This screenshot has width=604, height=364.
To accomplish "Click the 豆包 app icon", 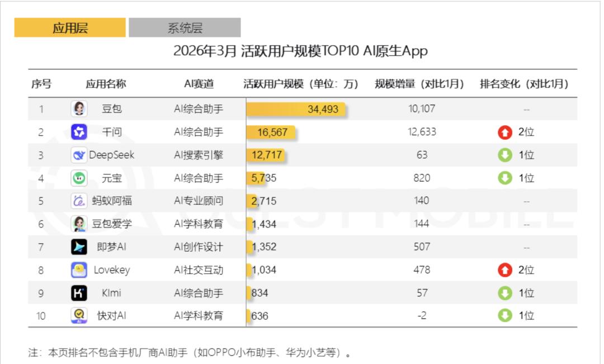I will (x=79, y=108).
